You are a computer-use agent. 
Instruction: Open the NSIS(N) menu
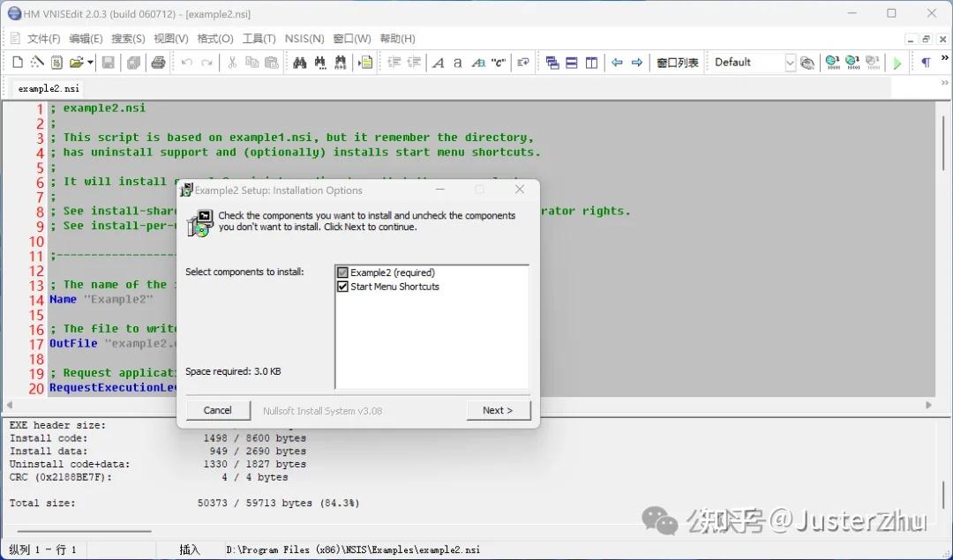tap(304, 38)
